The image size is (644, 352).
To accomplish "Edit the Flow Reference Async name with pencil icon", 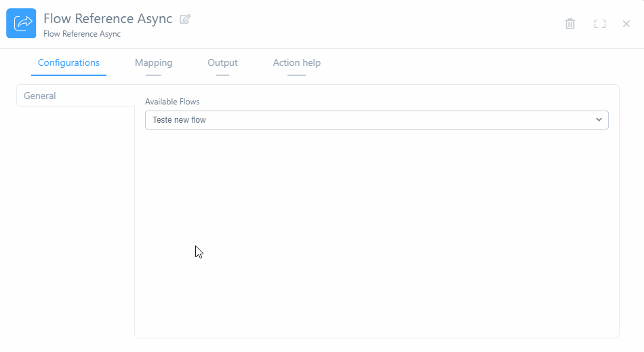I will [185, 19].
